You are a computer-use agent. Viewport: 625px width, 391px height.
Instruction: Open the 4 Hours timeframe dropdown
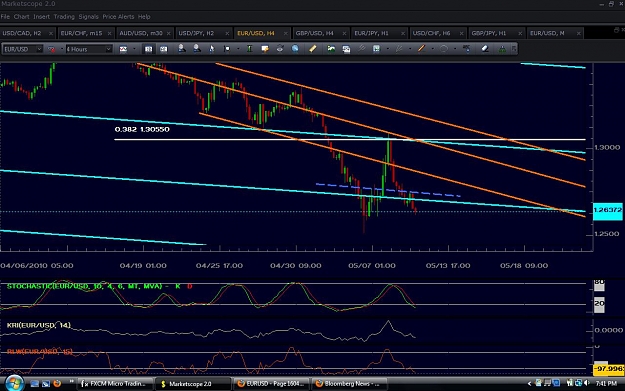[x=108, y=49]
